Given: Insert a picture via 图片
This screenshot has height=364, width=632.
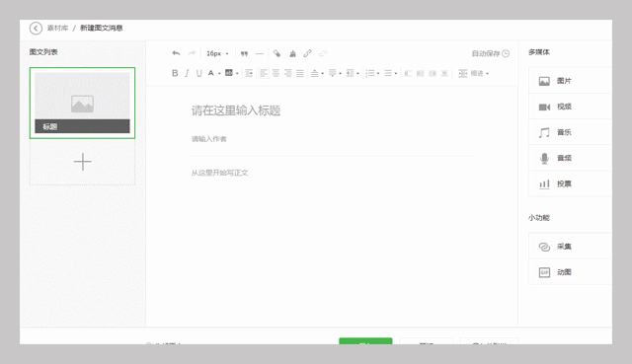Looking at the screenshot, I should coord(570,81).
